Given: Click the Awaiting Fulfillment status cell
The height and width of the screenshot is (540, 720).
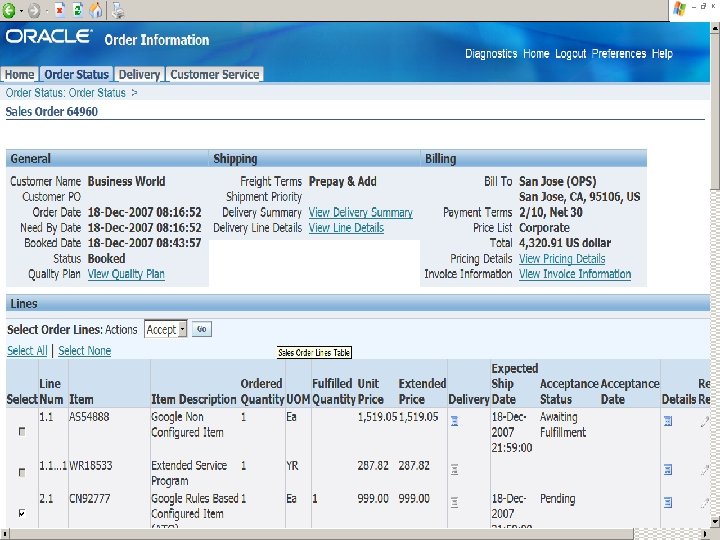Looking at the screenshot, I should pyautogui.click(x=563, y=425).
